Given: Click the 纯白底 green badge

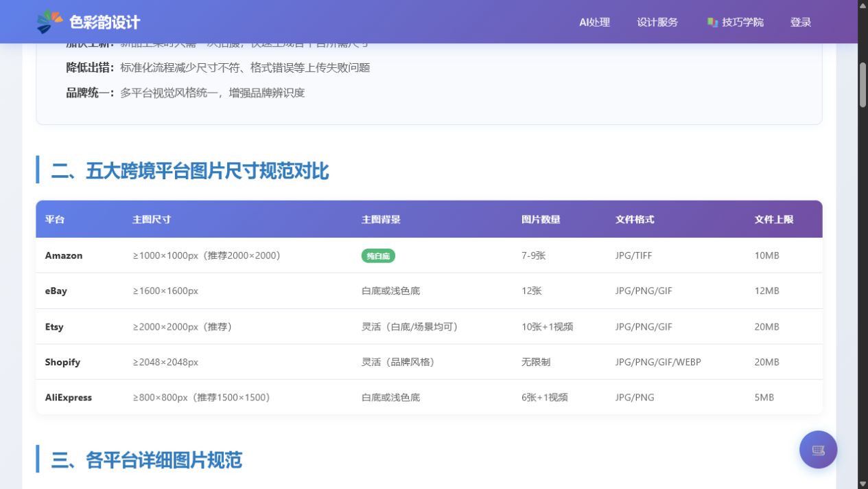Looking at the screenshot, I should tap(378, 255).
